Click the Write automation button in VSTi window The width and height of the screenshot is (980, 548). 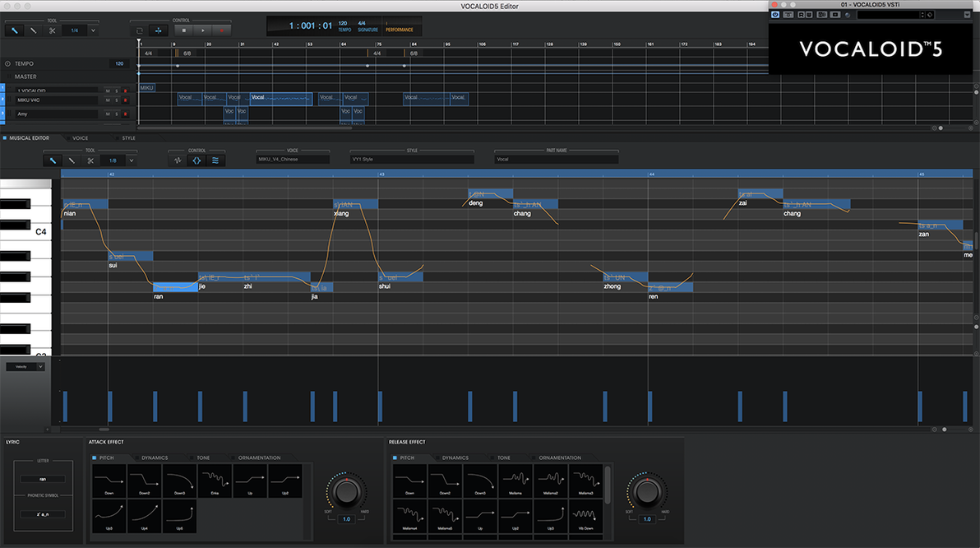[x=809, y=14]
